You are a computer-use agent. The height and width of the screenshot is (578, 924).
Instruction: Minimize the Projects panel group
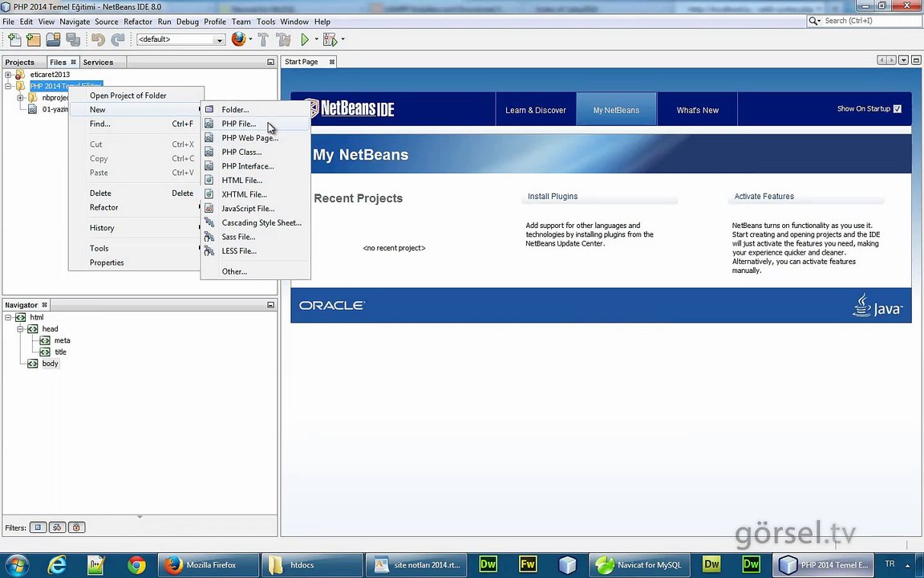point(270,62)
